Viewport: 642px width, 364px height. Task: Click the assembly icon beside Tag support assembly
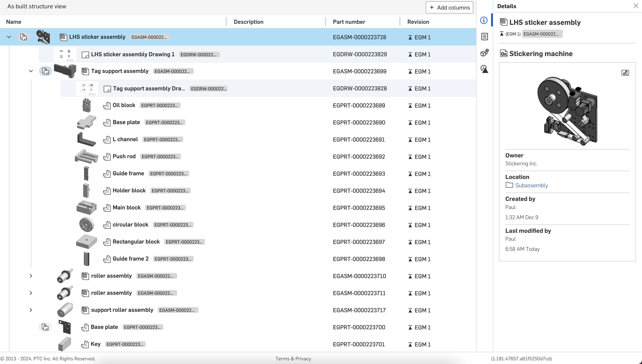pyautogui.click(x=85, y=71)
